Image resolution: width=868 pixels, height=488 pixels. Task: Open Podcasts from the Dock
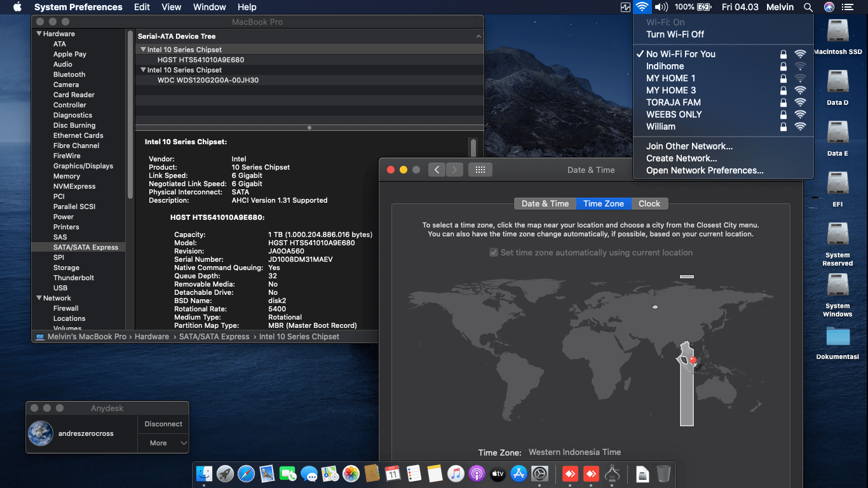click(x=477, y=473)
